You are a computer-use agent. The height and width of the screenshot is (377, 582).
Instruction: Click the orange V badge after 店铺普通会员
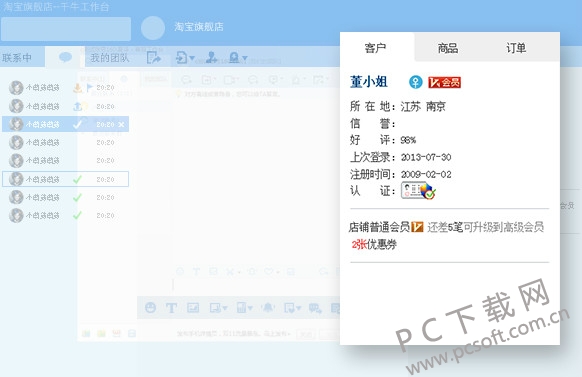point(417,227)
